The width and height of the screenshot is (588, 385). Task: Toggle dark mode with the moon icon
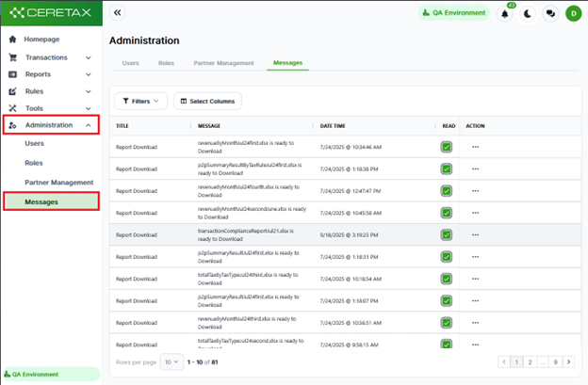(528, 14)
